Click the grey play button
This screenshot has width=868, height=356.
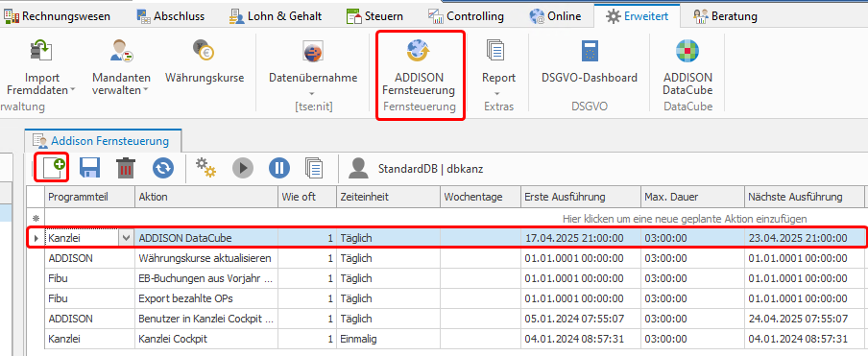tap(243, 168)
